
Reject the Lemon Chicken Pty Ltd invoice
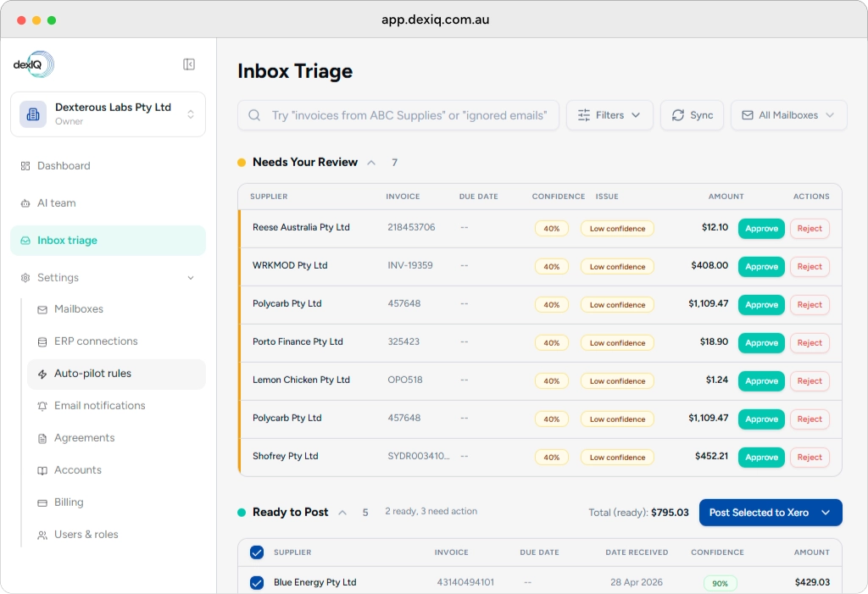click(810, 381)
